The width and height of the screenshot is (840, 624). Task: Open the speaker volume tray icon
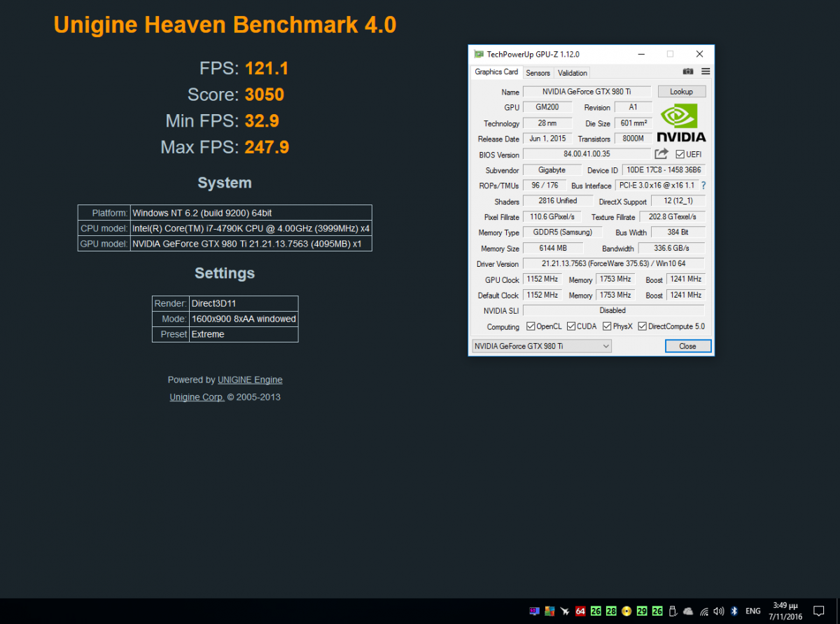(x=719, y=611)
